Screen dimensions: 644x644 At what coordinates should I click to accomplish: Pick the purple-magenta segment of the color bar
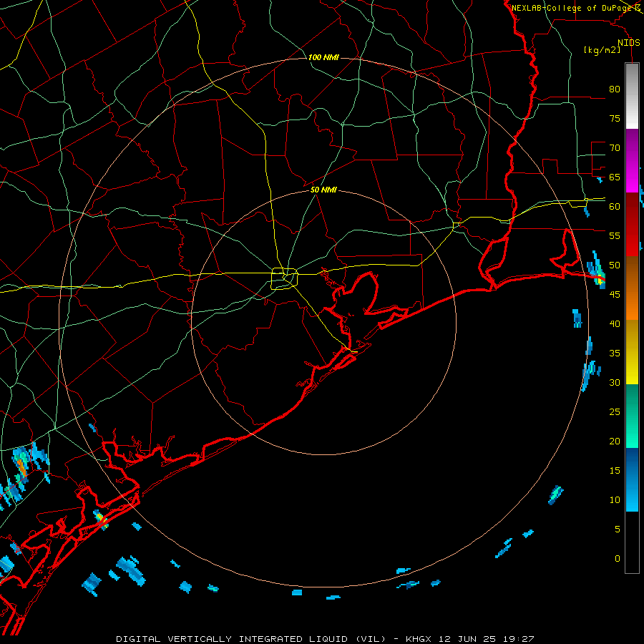pyautogui.click(x=632, y=161)
